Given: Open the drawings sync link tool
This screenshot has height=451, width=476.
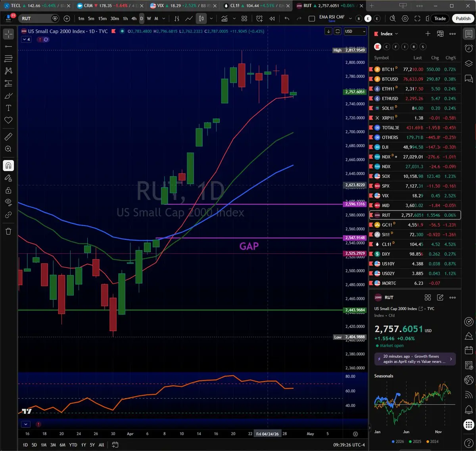Looking at the screenshot, I should point(8,215).
